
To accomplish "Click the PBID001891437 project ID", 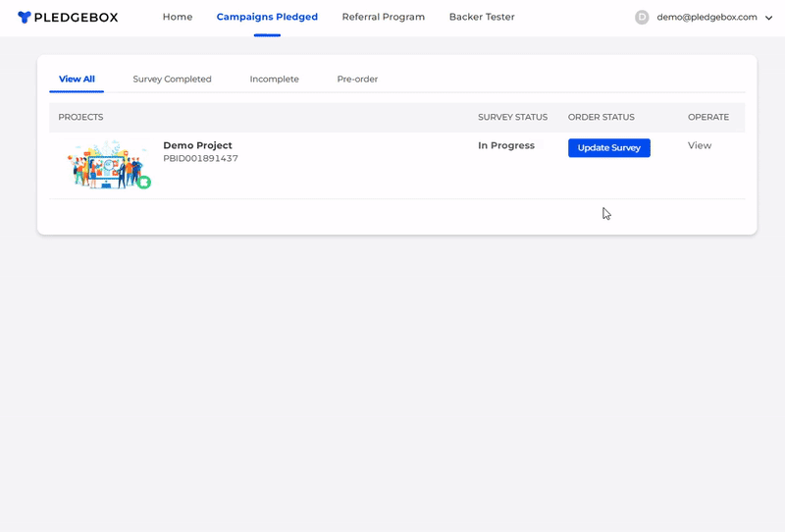I will [200, 159].
